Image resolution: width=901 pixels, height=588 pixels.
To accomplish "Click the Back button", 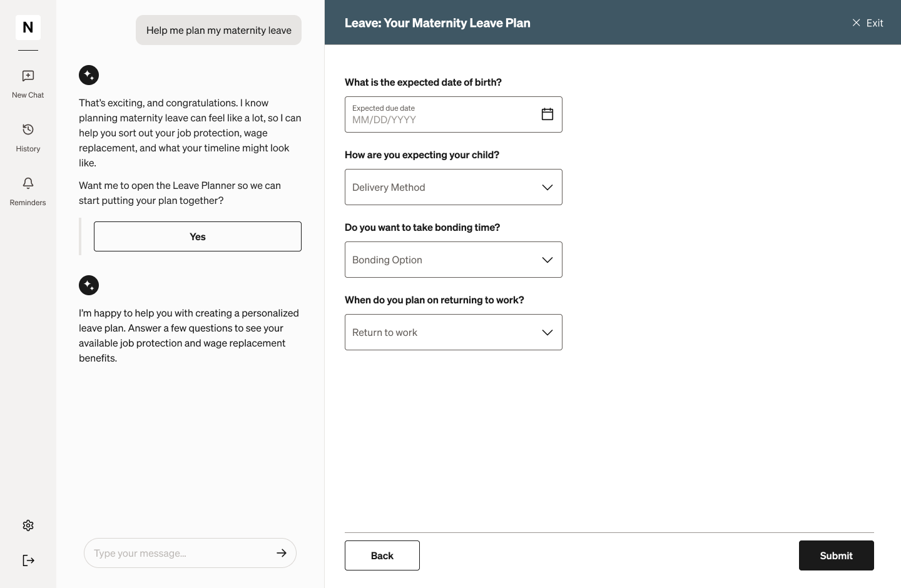I will coord(382,555).
